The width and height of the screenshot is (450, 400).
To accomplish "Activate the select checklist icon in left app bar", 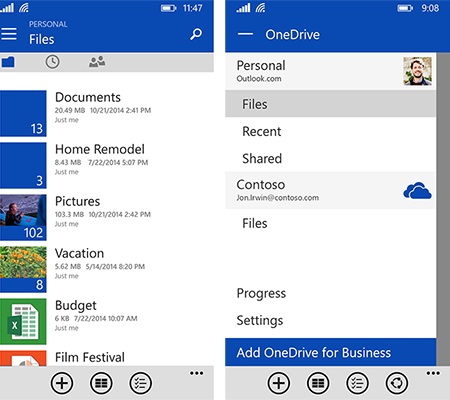I will click(x=141, y=383).
